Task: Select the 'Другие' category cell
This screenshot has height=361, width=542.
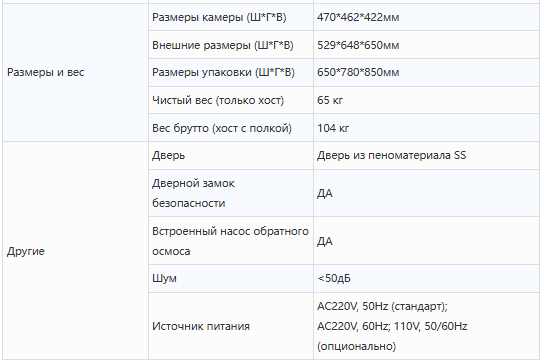Action: (x=75, y=251)
